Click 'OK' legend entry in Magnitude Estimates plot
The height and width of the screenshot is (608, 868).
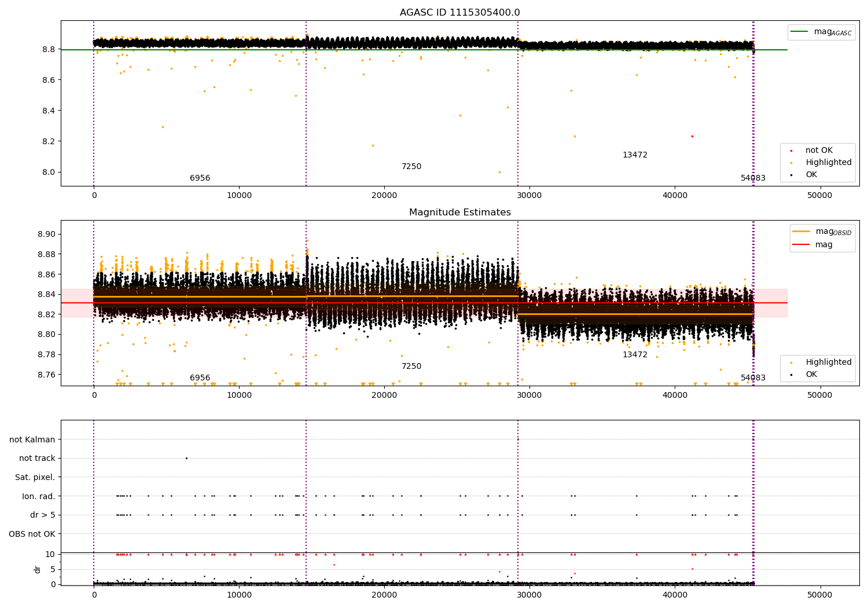811,375
